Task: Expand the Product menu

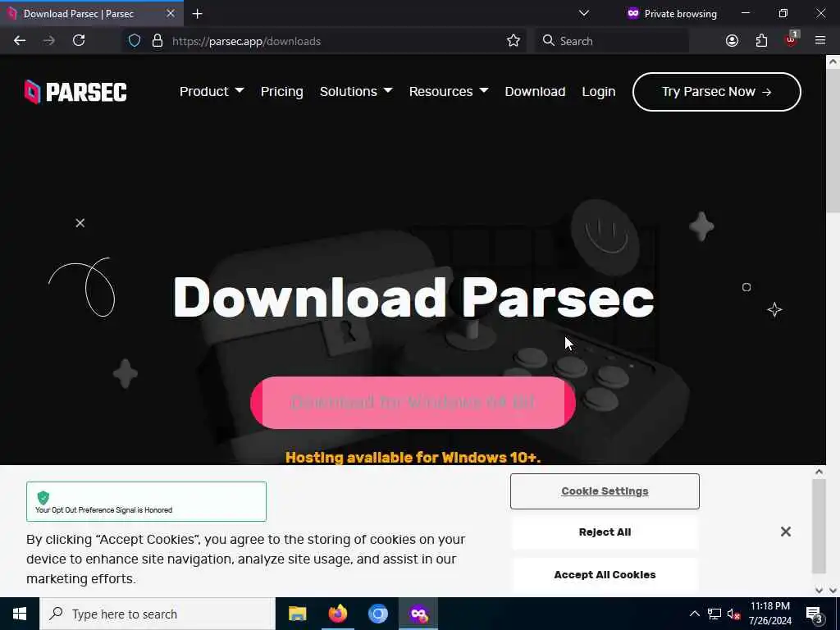Action: 212,92
